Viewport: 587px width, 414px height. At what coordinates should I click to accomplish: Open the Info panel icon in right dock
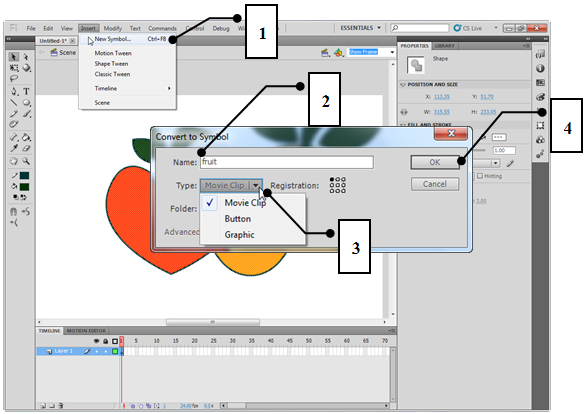click(x=540, y=69)
